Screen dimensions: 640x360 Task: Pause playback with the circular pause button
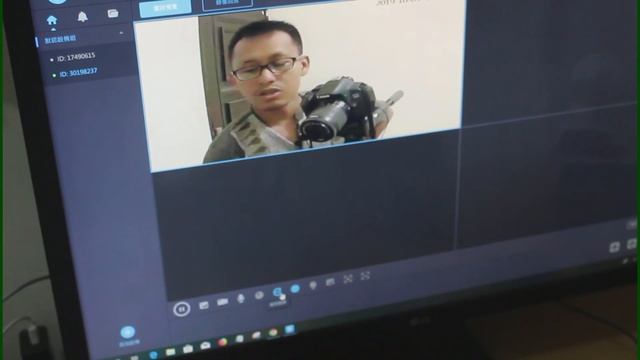tap(182, 309)
